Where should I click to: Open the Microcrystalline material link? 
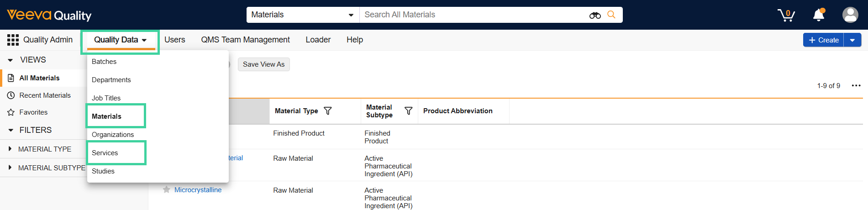pos(198,190)
